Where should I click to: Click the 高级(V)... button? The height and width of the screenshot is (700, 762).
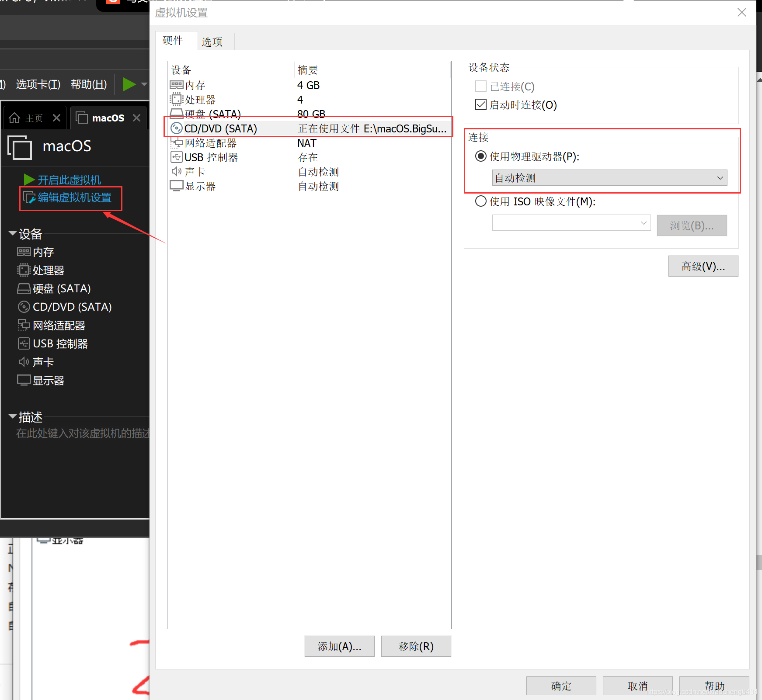[703, 266]
